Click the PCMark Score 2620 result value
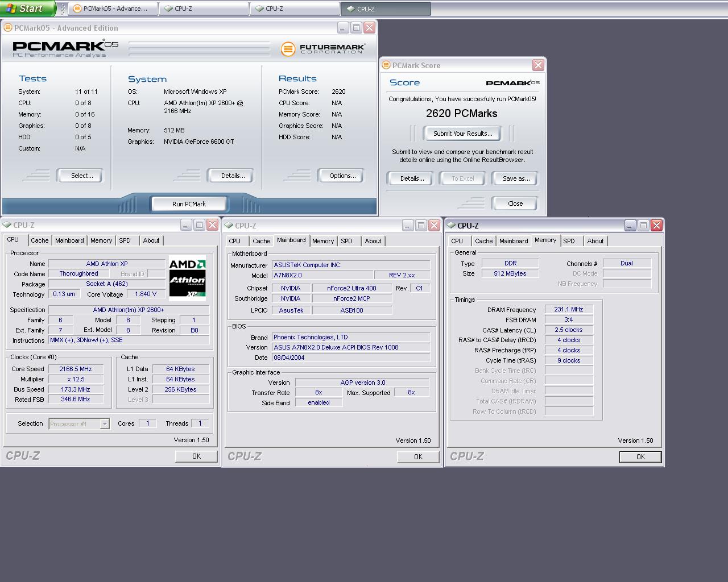 pos(338,92)
